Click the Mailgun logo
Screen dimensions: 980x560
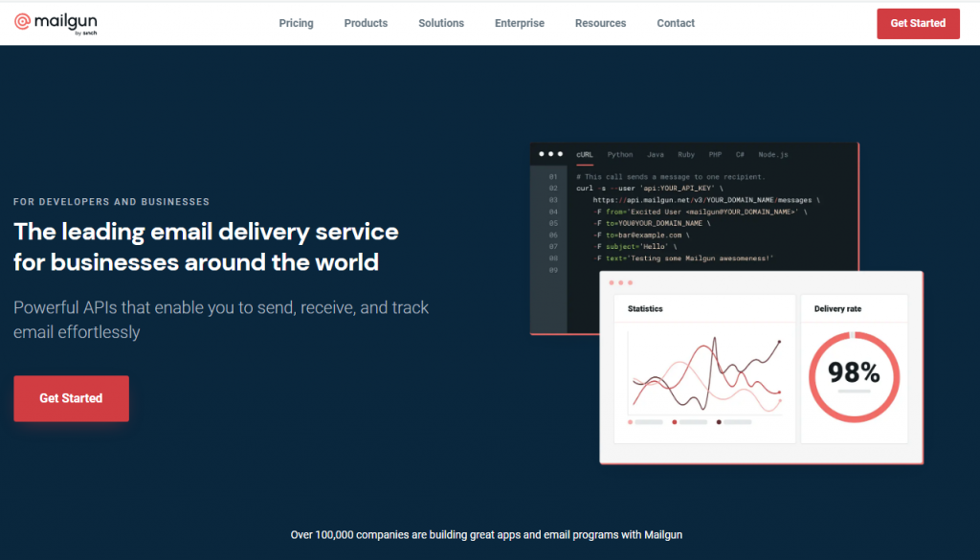coord(56,24)
